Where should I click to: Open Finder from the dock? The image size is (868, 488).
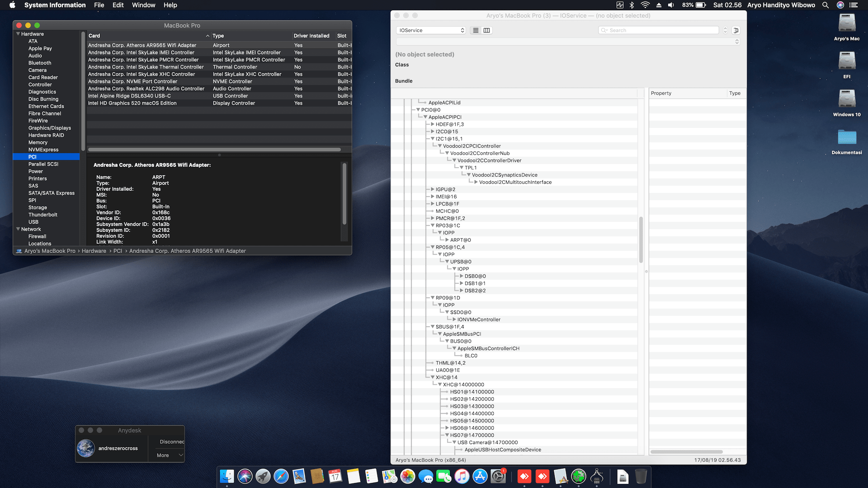(x=227, y=476)
